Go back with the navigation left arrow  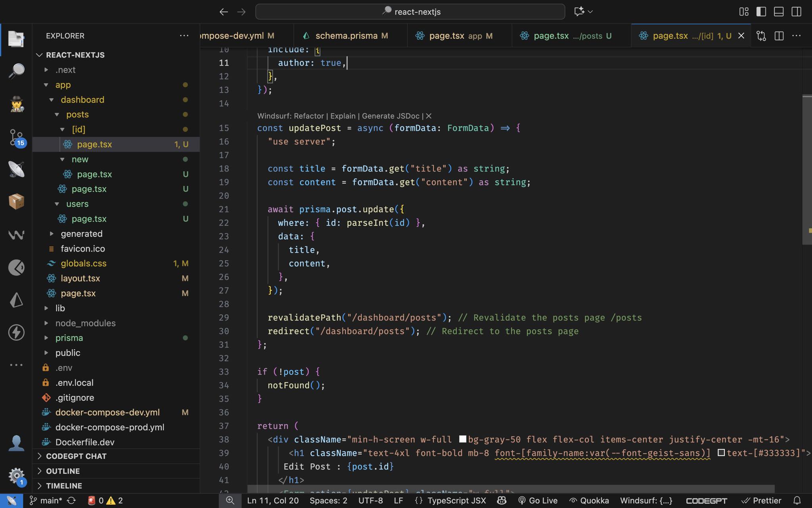(x=224, y=12)
